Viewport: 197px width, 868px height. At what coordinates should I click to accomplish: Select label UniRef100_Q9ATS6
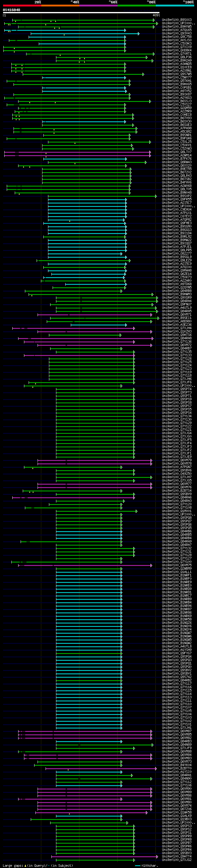(177, 335)
